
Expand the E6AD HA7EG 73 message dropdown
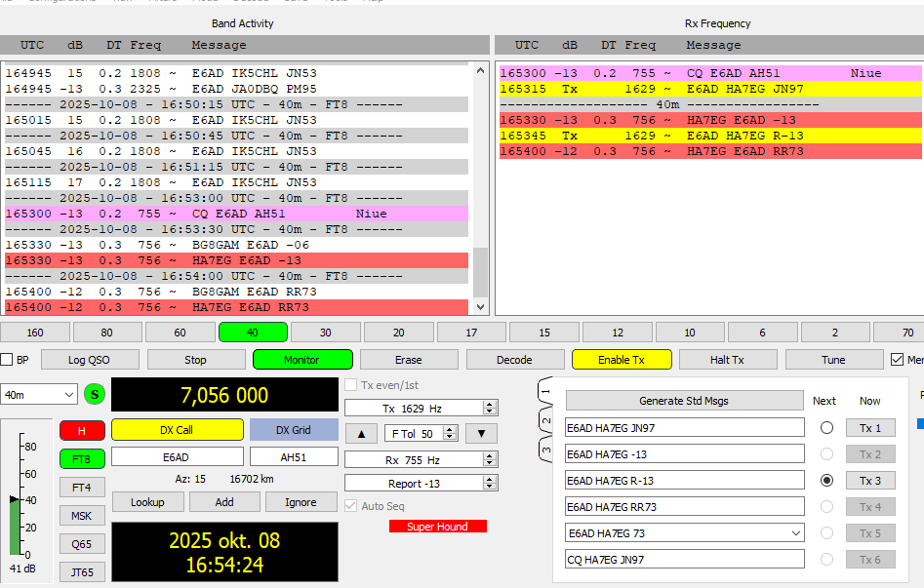(796, 533)
